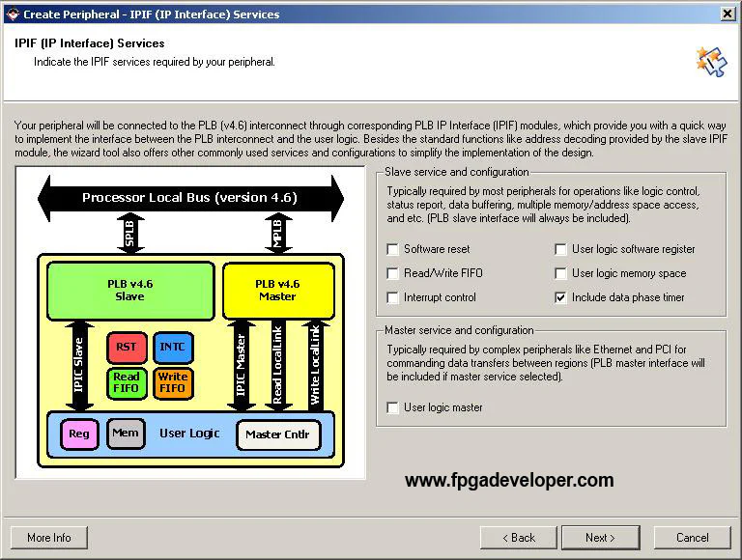Click the blue INTC block in diagram
This screenshot has height=560, width=742.
(x=172, y=347)
